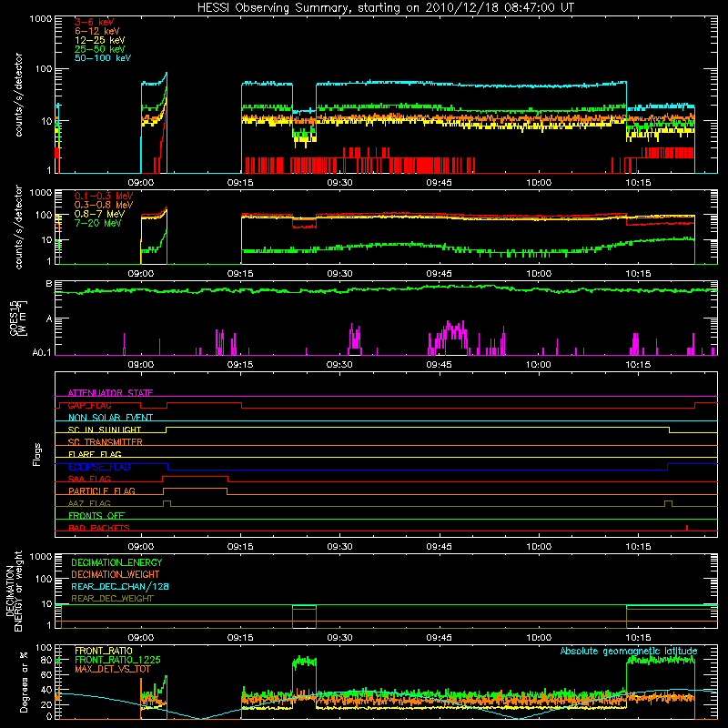728x728 pixels.
Task: Click the 0.1-0.3 MeV legend entry
Action: point(104,196)
